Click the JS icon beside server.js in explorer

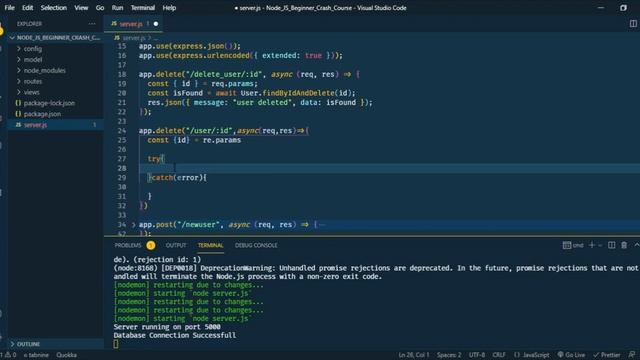[x=18, y=125]
